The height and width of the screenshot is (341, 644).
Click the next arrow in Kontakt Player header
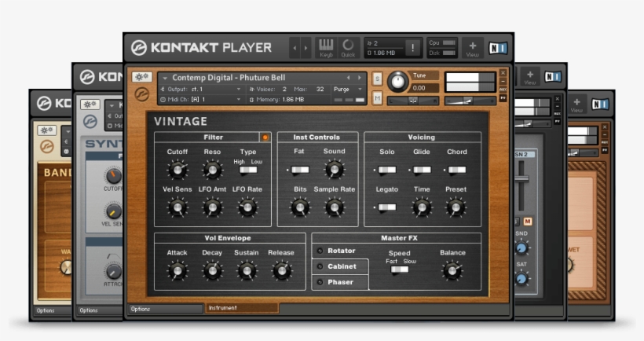tap(306, 48)
